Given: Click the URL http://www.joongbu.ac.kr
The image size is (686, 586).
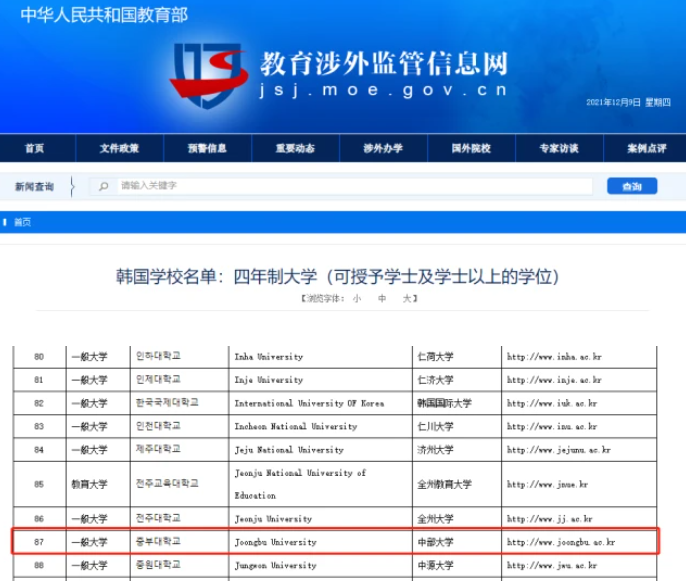Looking at the screenshot, I should coord(561,542).
